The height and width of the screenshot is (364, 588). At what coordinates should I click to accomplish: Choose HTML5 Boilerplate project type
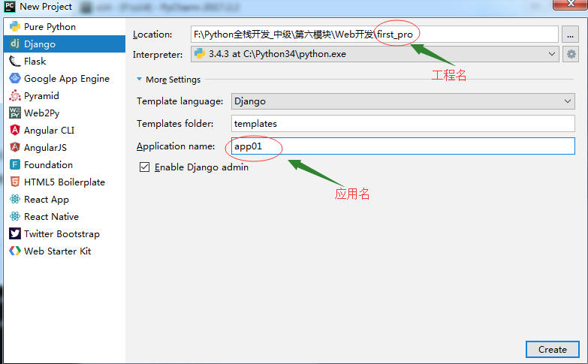pyautogui.click(x=65, y=182)
